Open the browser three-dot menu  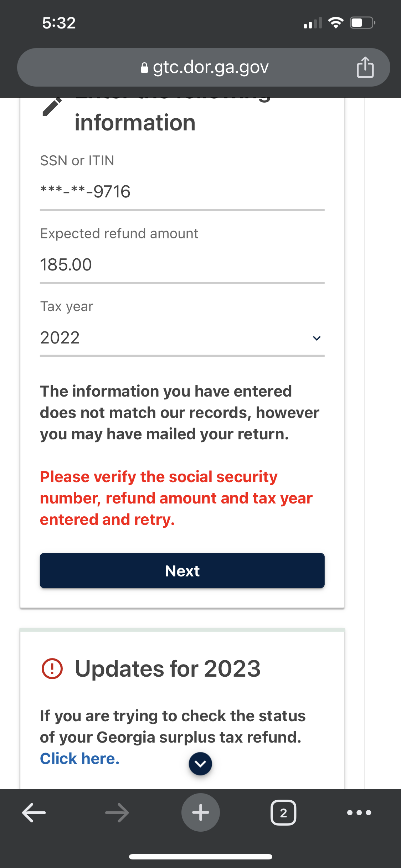(x=359, y=813)
